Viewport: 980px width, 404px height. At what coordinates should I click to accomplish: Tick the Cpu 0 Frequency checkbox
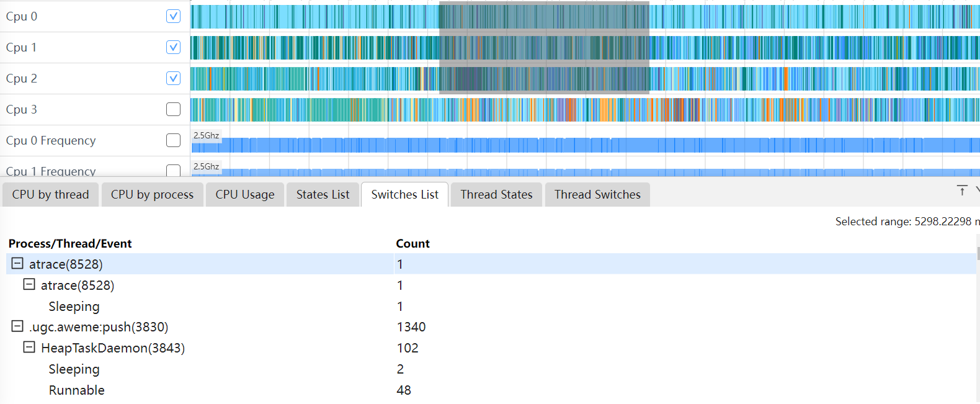coord(174,140)
